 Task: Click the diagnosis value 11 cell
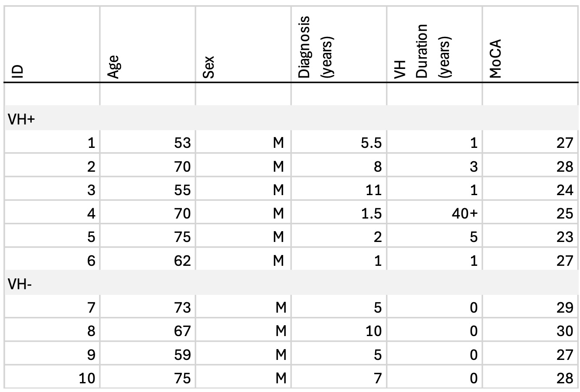373,190
